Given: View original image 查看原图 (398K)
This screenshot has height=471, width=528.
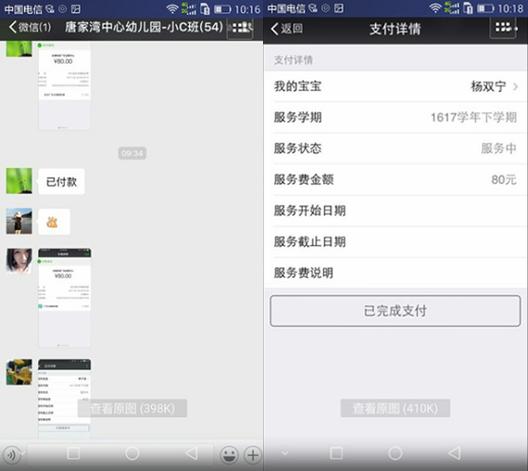Looking at the screenshot, I should [x=132, y=408].
